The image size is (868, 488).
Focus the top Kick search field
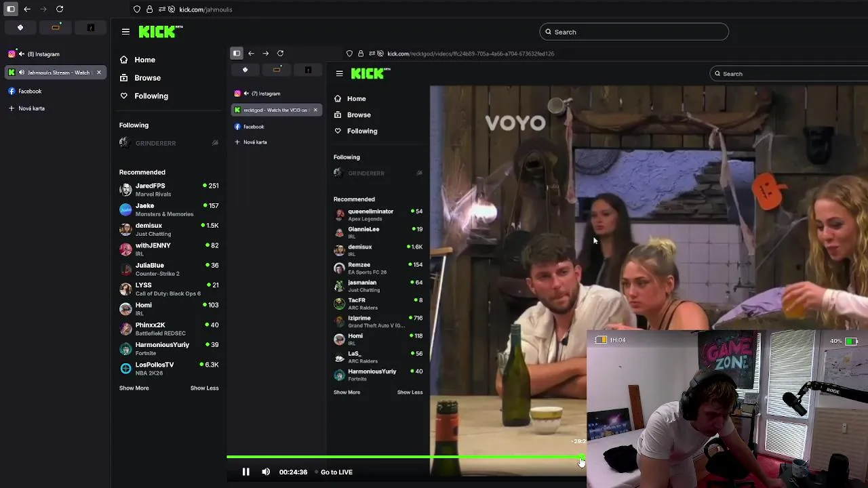click(634, 32)
